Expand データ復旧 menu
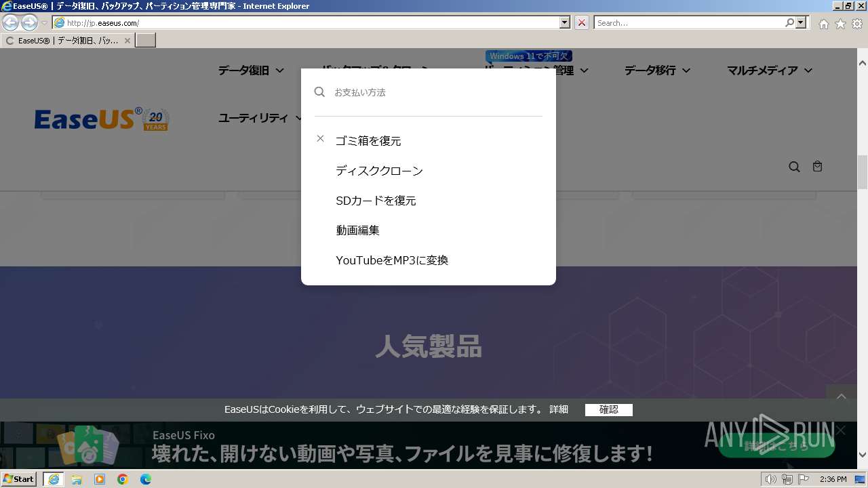The image size is (868, 488). pos(250,70)
